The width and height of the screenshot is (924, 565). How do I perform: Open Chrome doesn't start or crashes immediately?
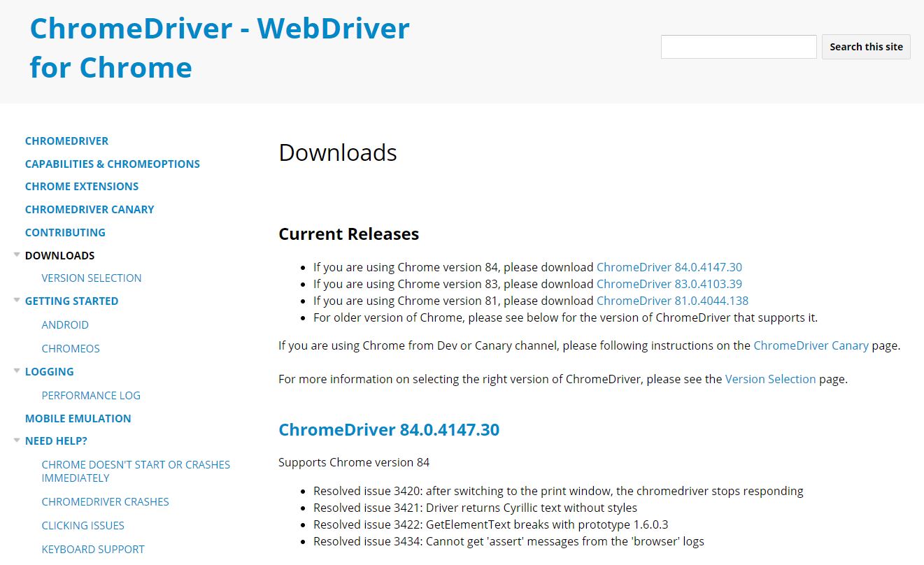[136, 471]
